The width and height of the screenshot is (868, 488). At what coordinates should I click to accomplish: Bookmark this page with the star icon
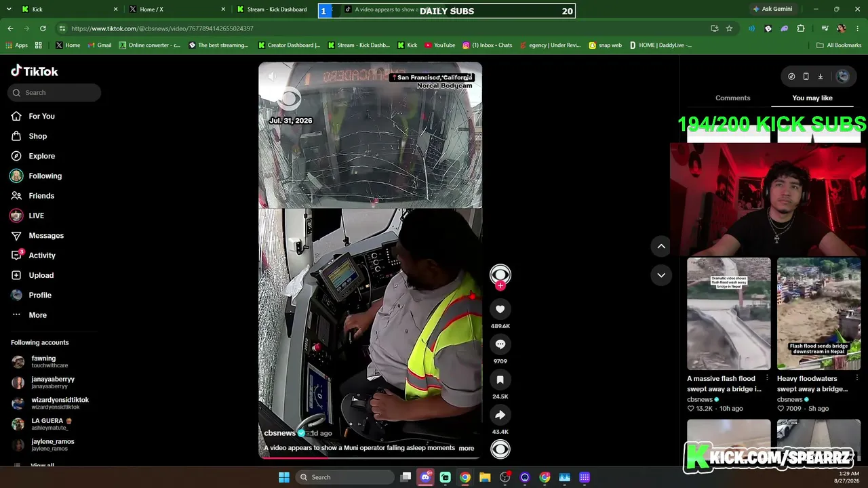point(729,28)
